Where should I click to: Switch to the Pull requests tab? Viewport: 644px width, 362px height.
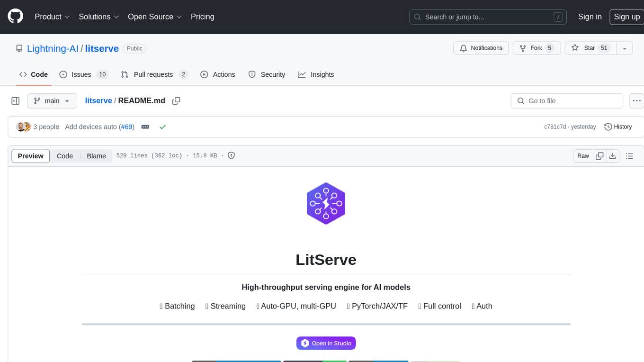point(154,74)
